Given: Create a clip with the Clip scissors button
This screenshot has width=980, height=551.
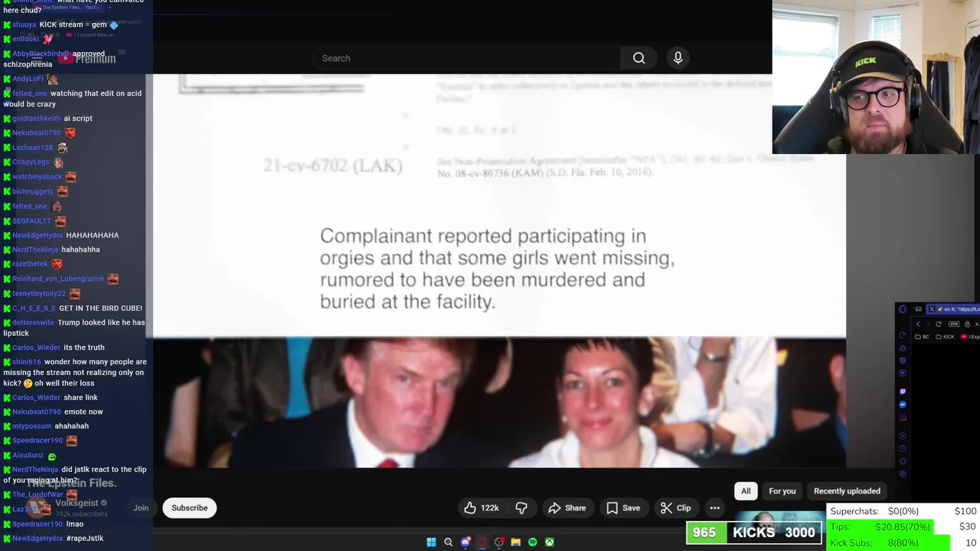Looking at the screenshot, I should pos(676,507).
